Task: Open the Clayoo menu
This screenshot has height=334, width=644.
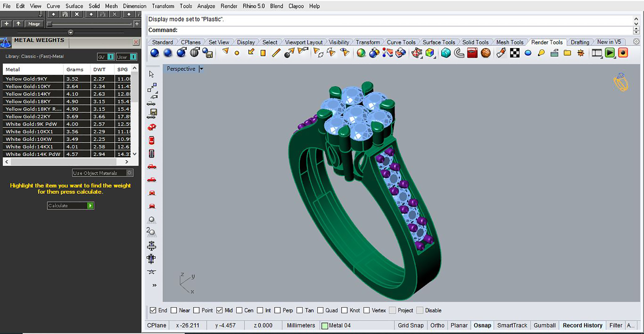Action: (296, 6)
